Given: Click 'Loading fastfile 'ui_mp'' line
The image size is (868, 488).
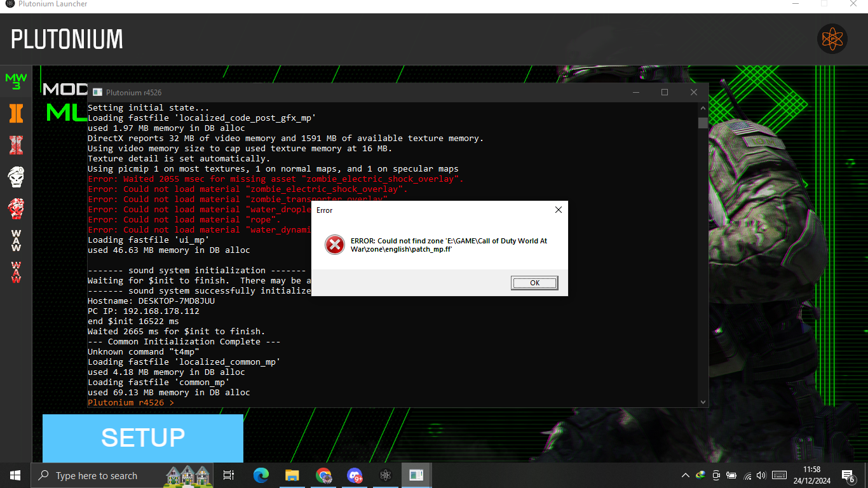Looking at the screenshot, I should (x=149, y=240).
